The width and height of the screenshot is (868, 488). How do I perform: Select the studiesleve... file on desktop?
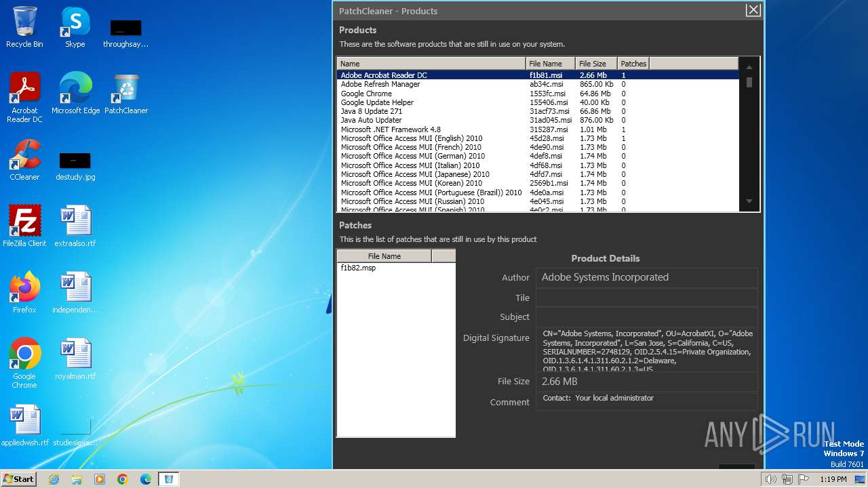[x=75, y=431]
